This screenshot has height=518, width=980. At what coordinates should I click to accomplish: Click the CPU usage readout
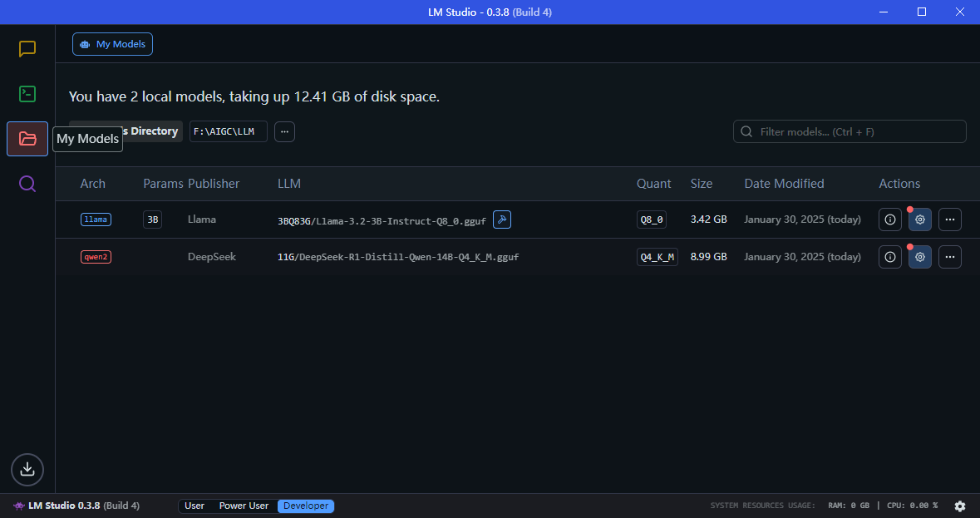[x=911, y=506]
